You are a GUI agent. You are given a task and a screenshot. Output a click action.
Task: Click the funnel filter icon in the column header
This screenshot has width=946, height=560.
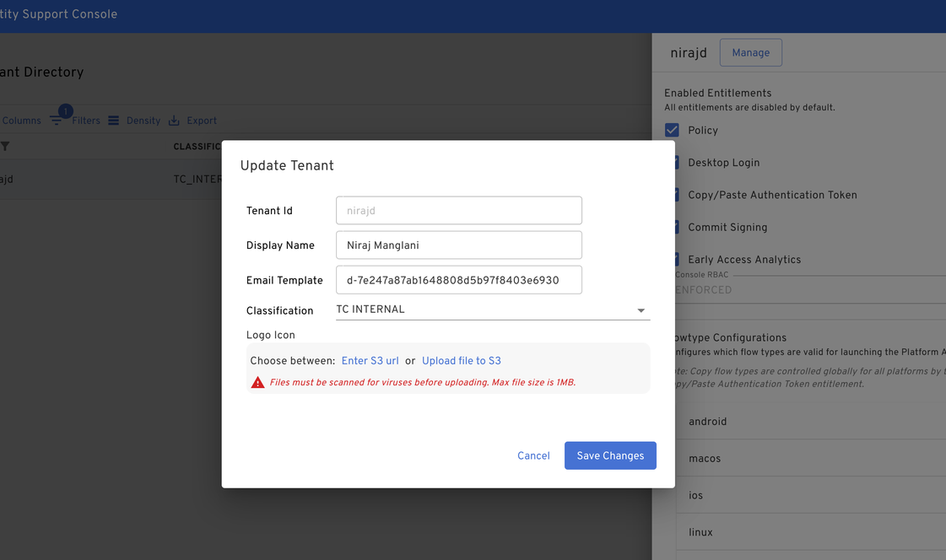(x=5, y=147)
